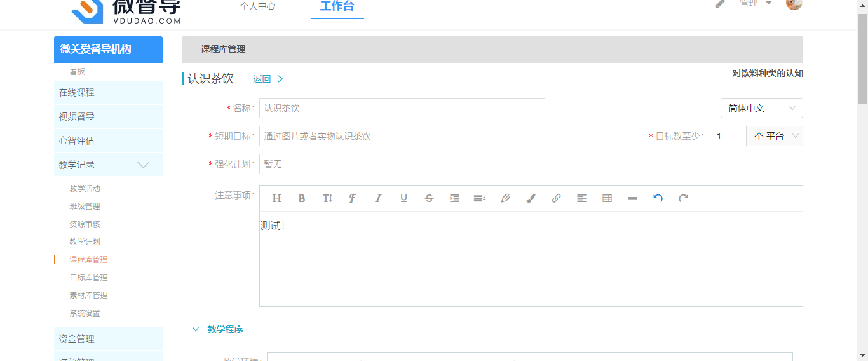Click the line height icon
Image resolution: width=868 pixels, height=361 pixels.
tap(480, 198)
